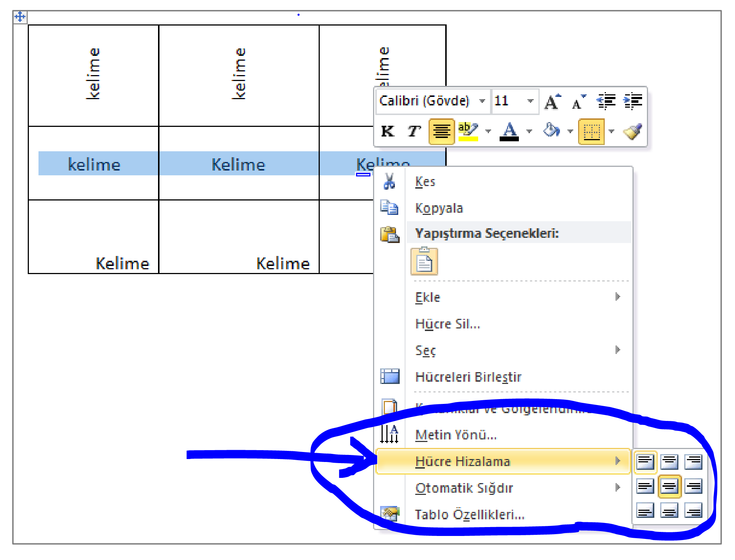Click the Kes scissors icon
The height and width of the screenshot is (560, 735).
(389, 182)
